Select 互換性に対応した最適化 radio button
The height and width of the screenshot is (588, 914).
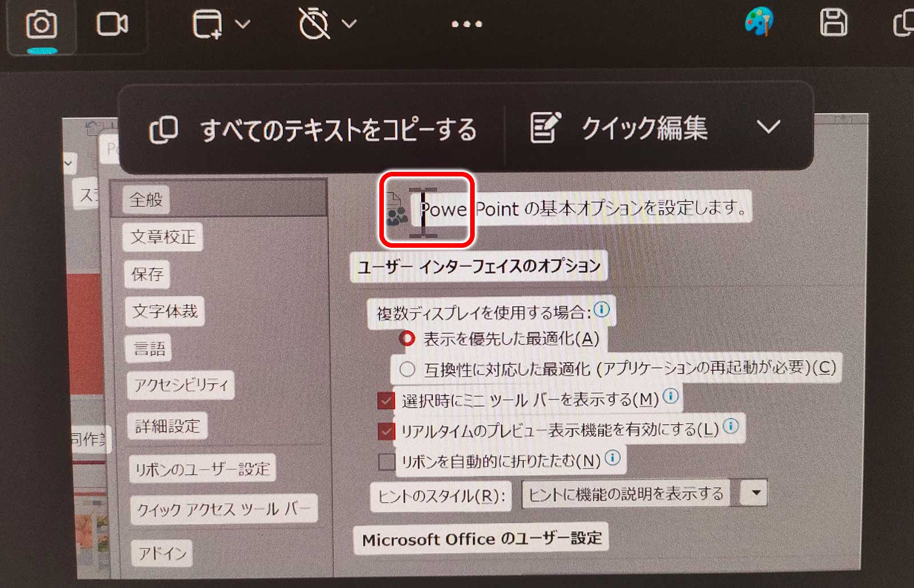click(407, 369)
